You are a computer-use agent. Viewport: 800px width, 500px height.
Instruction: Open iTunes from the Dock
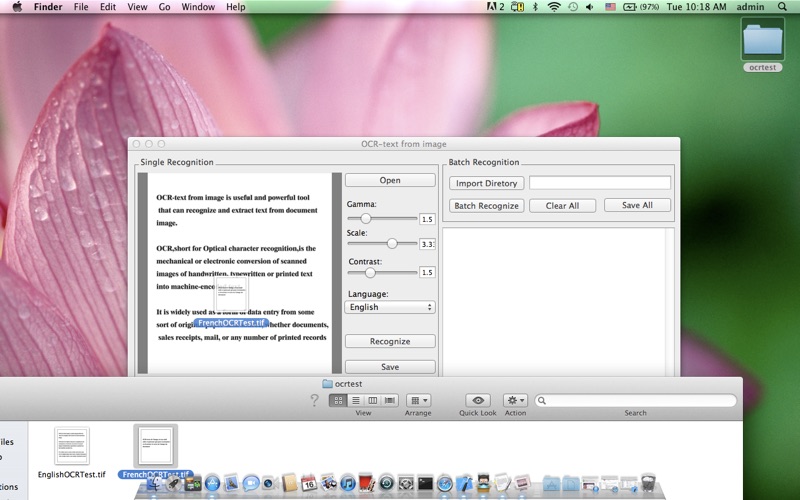347,483
